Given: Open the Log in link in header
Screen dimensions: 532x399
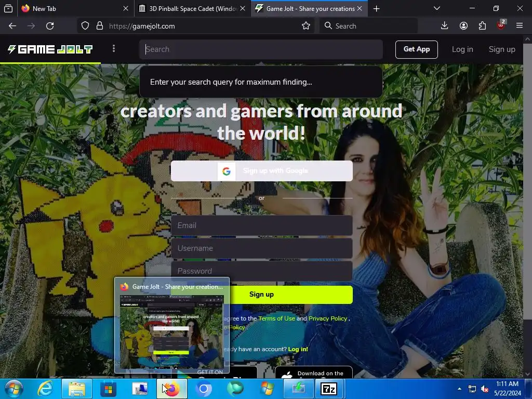Looking at the screenshot, I should click(x=462, y=49).
